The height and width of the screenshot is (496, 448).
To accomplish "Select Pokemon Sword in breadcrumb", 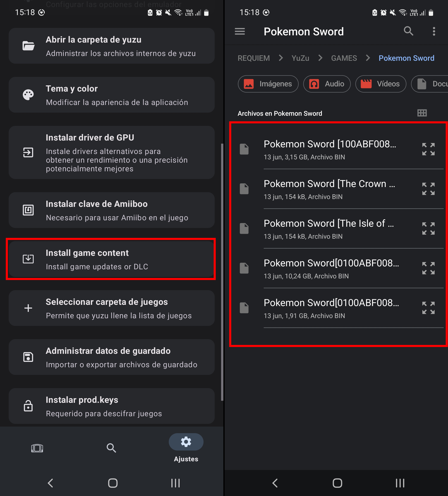I will click(x=406, y=58).
